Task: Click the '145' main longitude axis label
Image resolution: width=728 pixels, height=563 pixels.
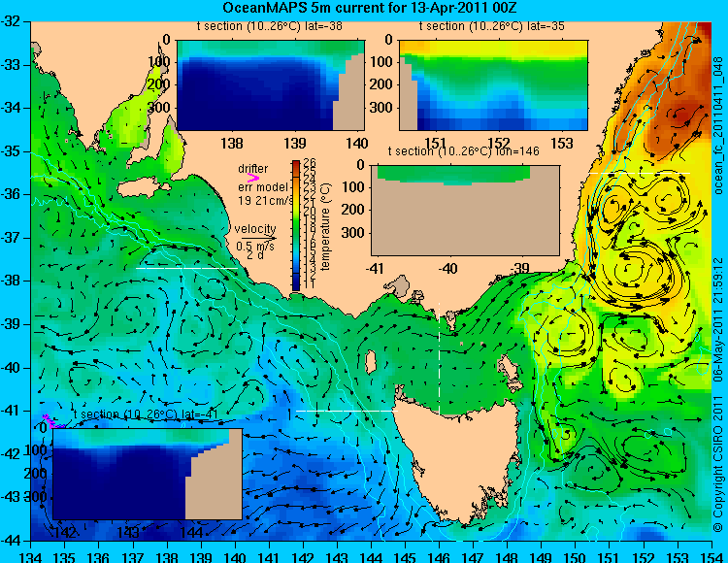Action: 406,556
